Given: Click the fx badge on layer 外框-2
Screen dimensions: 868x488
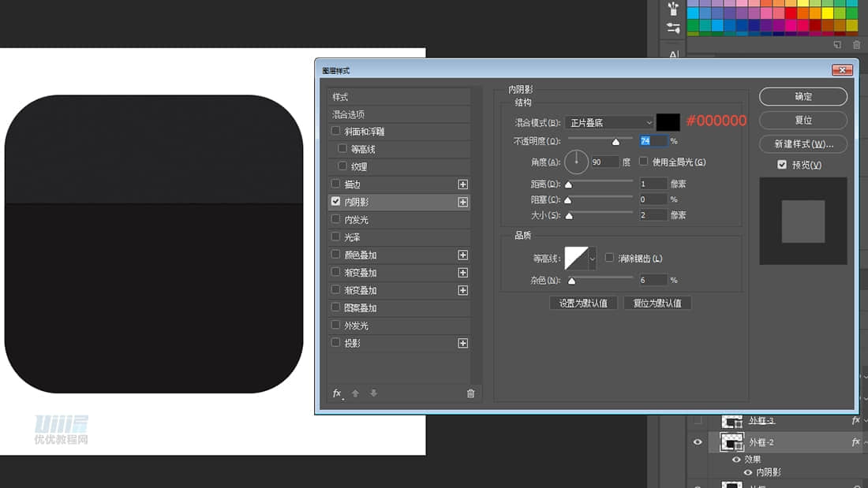Looking at the screenshot, I should pos(856,441).
